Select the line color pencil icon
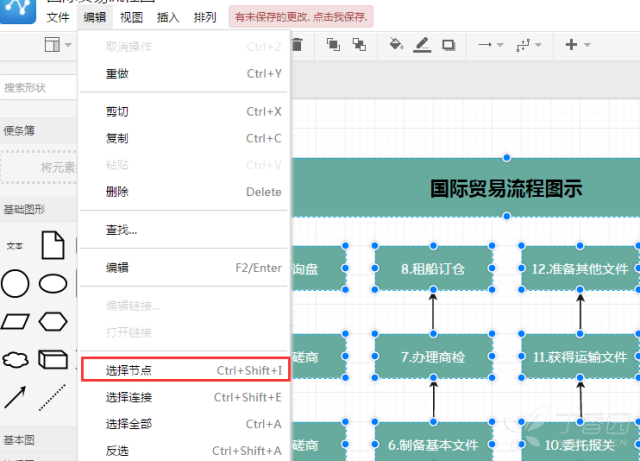Screen dimensions: 640x461 tap(422, 45)
